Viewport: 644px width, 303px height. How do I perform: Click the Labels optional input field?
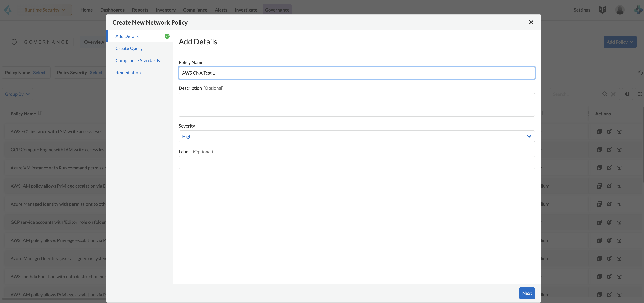click(357, 162)
